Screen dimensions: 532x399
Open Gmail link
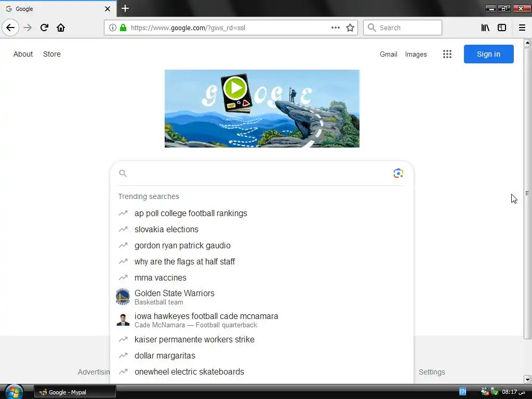pos(389,54)
